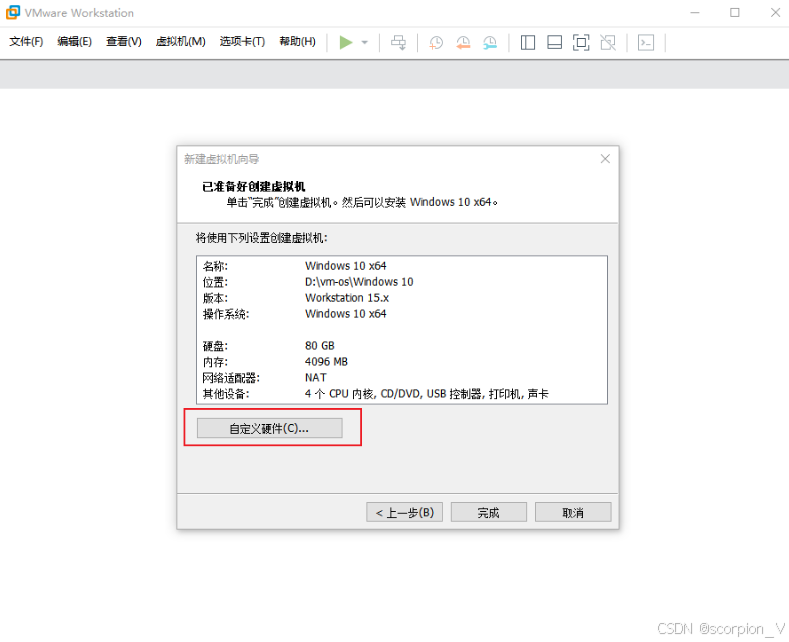Toggle the thumbnail bar view icon
Image resolution: width=789 pixels, height=642 pixels.
pyautogui.click(x=554, y=42)
